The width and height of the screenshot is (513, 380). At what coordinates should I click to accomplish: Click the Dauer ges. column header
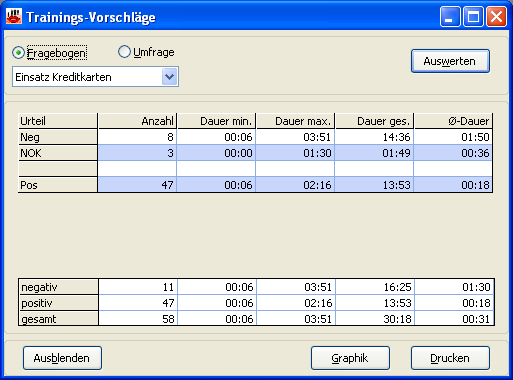click(374, 121)
